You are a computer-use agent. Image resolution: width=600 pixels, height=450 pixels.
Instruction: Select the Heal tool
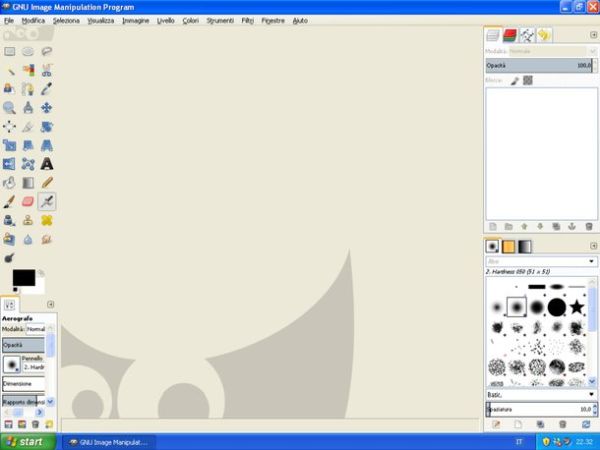coord(47,220)
